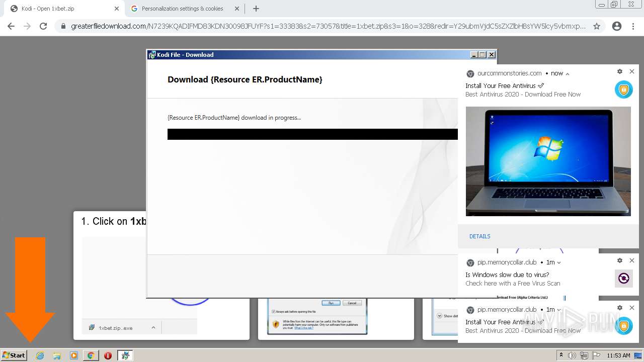Bookmark this page with the star
Screen dimensions: 644x362
pos(597,26)
